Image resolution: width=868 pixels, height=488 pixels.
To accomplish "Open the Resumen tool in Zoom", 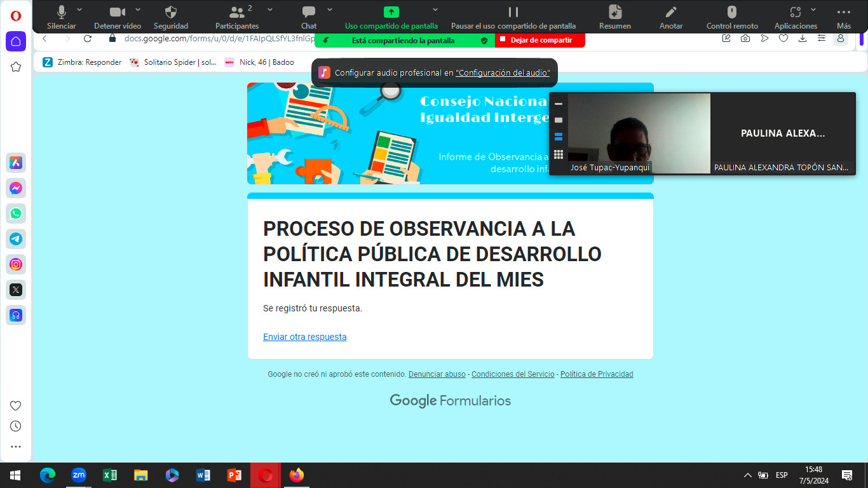I will [614, 12].
